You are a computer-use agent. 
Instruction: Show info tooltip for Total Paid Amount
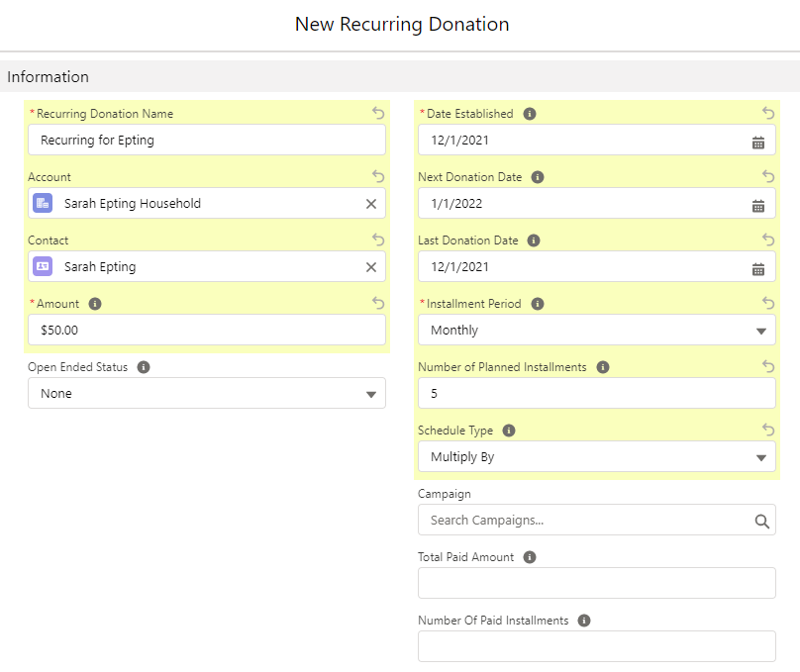point(530,557)
